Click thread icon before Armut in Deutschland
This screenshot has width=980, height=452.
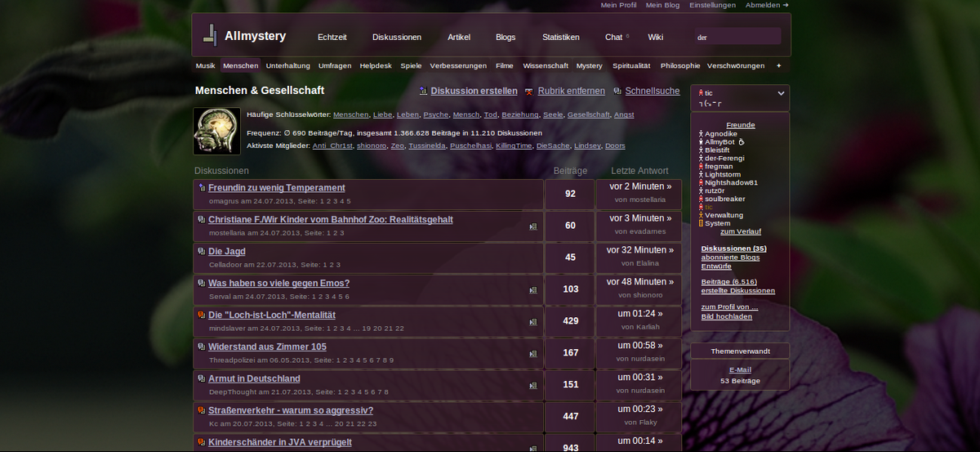tap(201, 379)
